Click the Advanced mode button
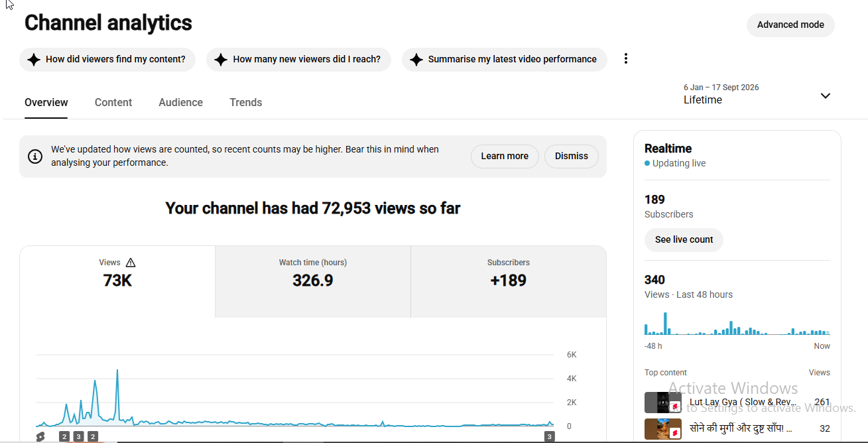 point(790,25)
